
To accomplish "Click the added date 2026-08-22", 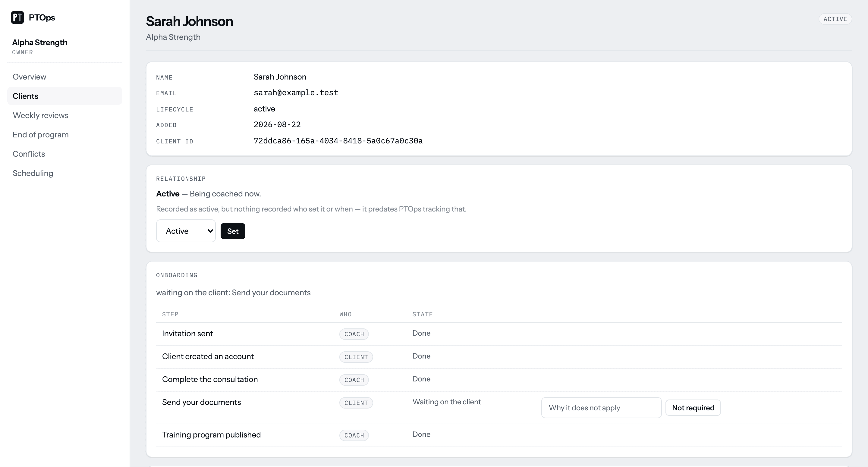I will coord(277,125).
